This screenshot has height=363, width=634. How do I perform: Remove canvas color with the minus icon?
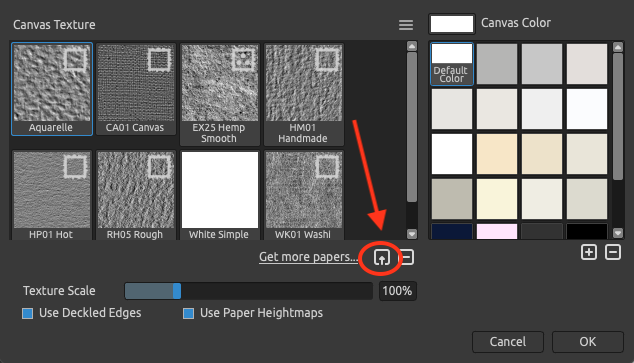(x=613, y=252)
